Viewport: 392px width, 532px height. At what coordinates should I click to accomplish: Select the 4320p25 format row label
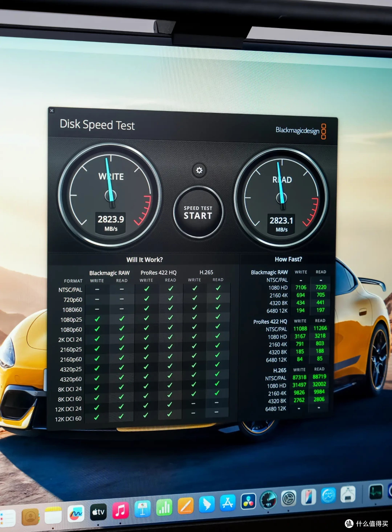[x=71, y=369]
